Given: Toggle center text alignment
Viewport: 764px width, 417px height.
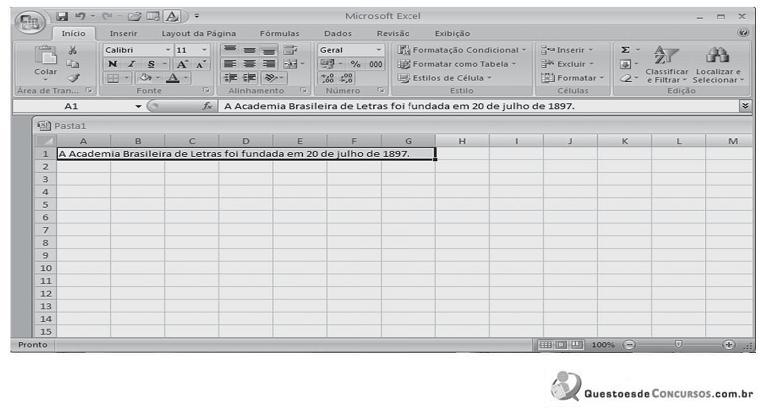Looking at the screenshot, I should [x=251, y=63].
